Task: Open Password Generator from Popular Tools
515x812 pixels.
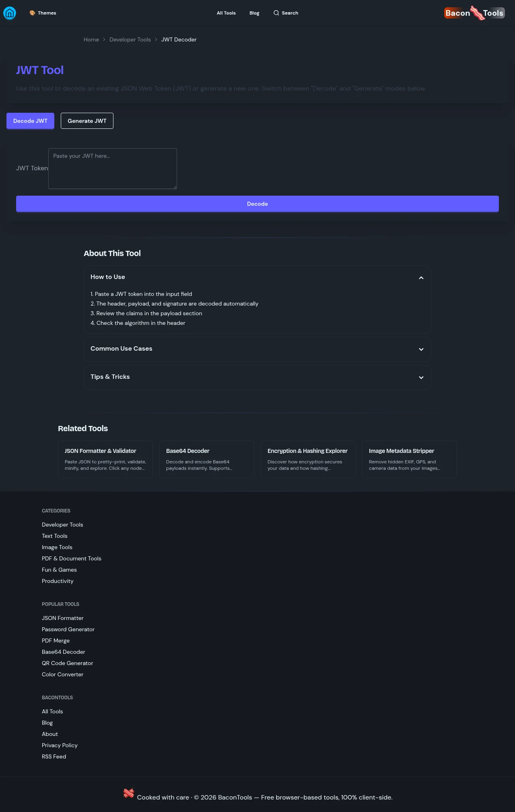Action: pos(68,629)
